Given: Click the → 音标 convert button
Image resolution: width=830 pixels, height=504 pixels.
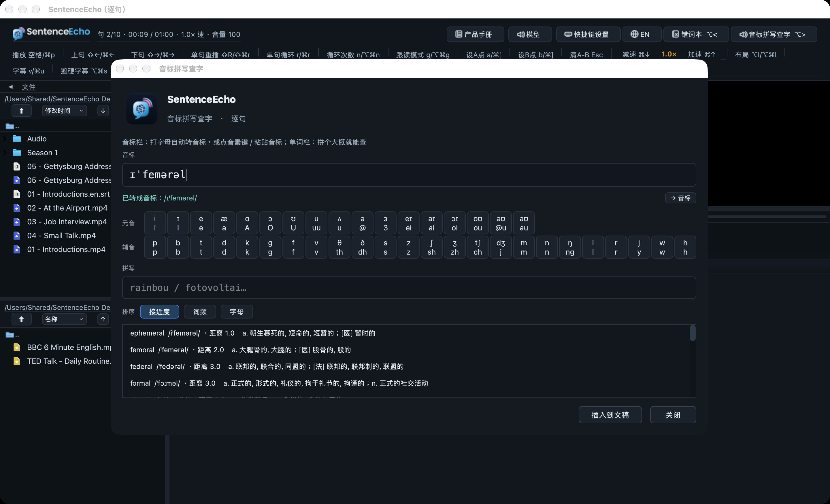Looking at the screenshot, I should coord(680,198).
